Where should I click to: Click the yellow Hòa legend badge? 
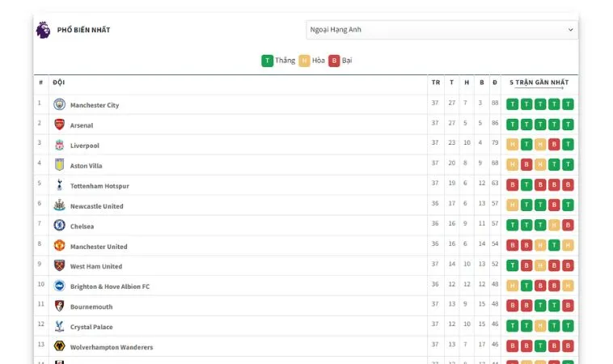click(304, 60)
